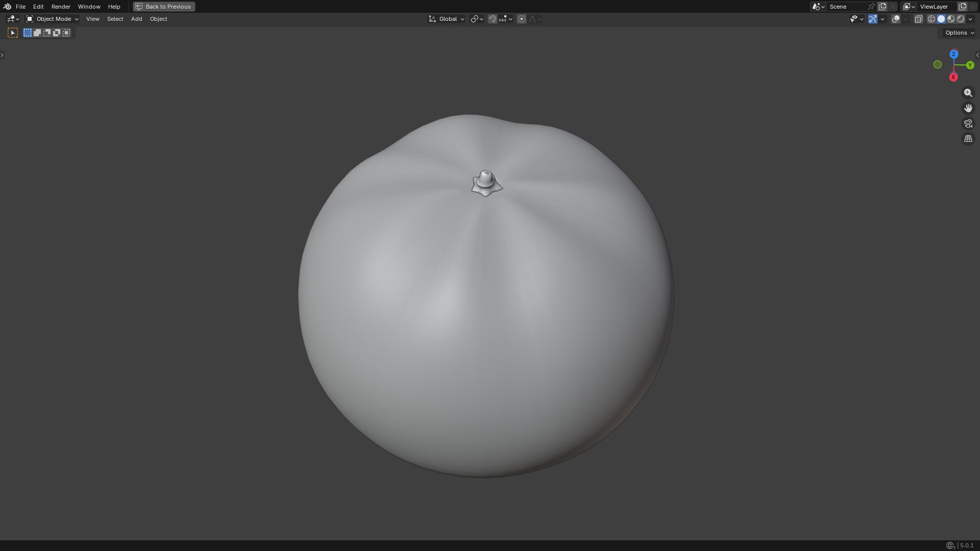Switch to Solid shading

click(941, 19)
